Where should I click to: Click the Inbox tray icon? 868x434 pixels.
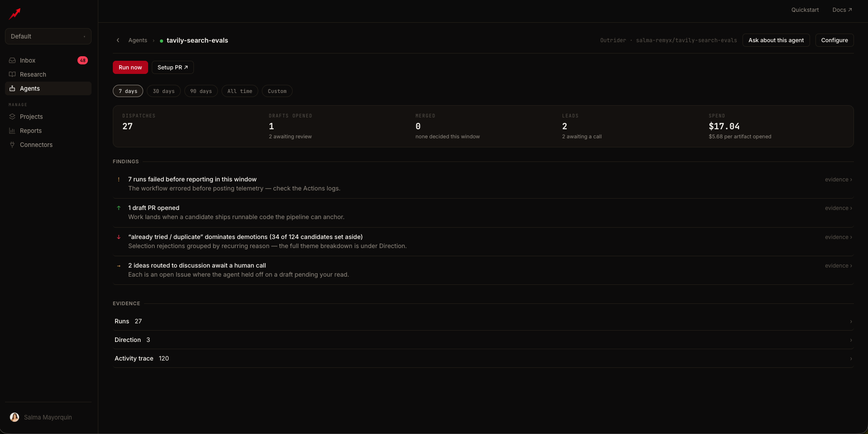pos(12,60)
